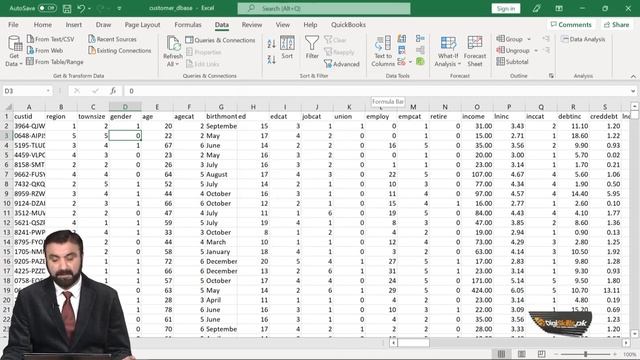Click the pen icon near Sign in
Image resolution: width=640 pixels, height=360 pixels.
[536, 8]
